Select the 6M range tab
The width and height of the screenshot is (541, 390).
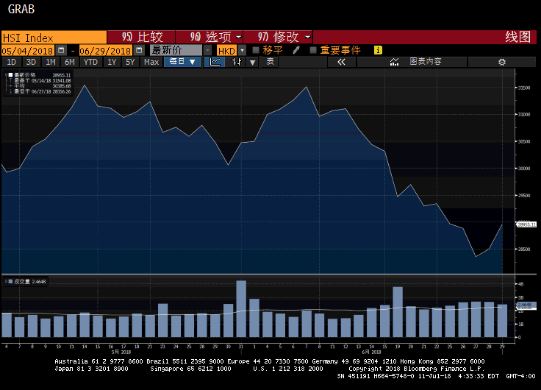[x=70, y=62]
